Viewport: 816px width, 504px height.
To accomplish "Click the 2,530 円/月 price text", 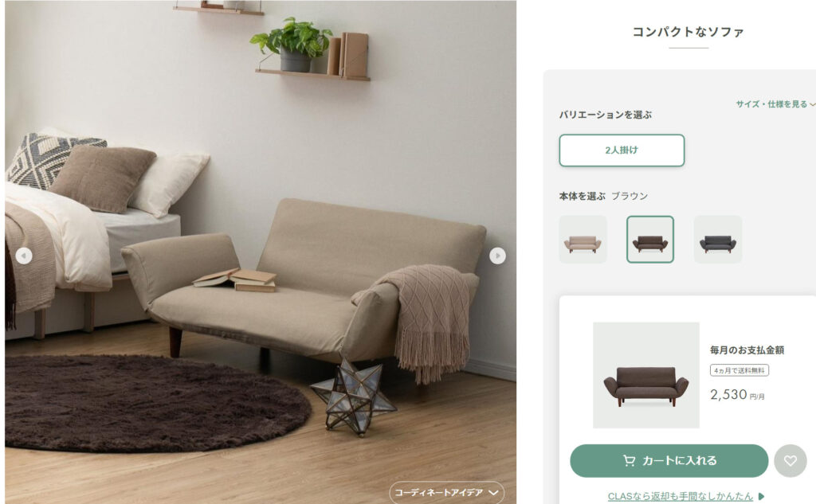I will pos(737,395).
